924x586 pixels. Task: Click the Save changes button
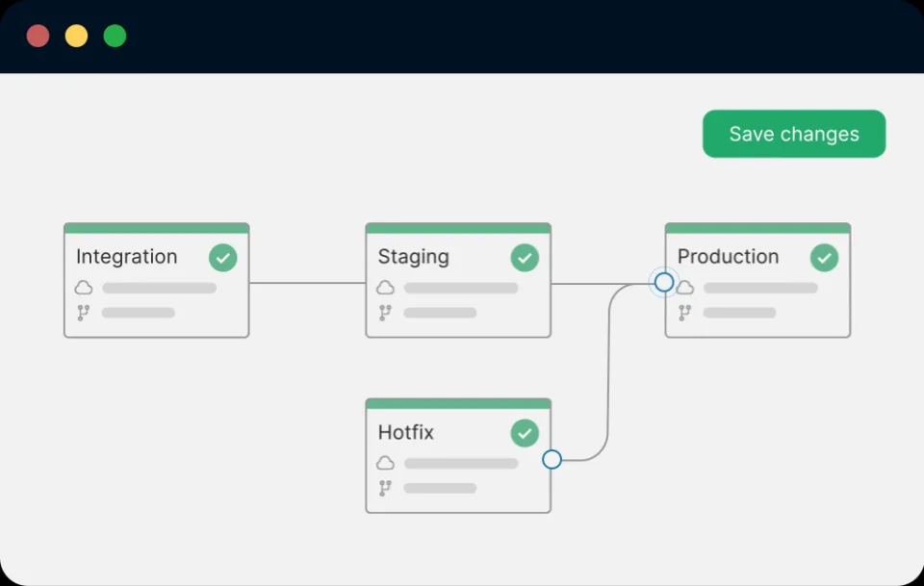[x=794, y=134]
